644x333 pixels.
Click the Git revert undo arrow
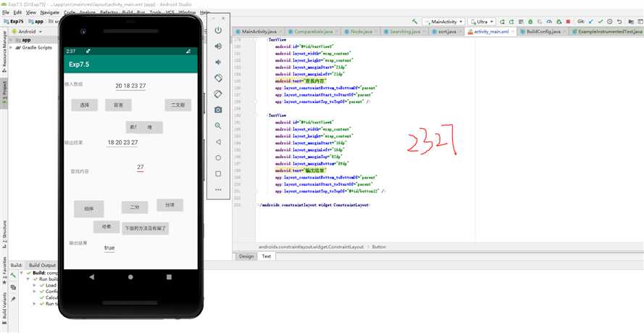pyautogui.click(x=619, y=21)
